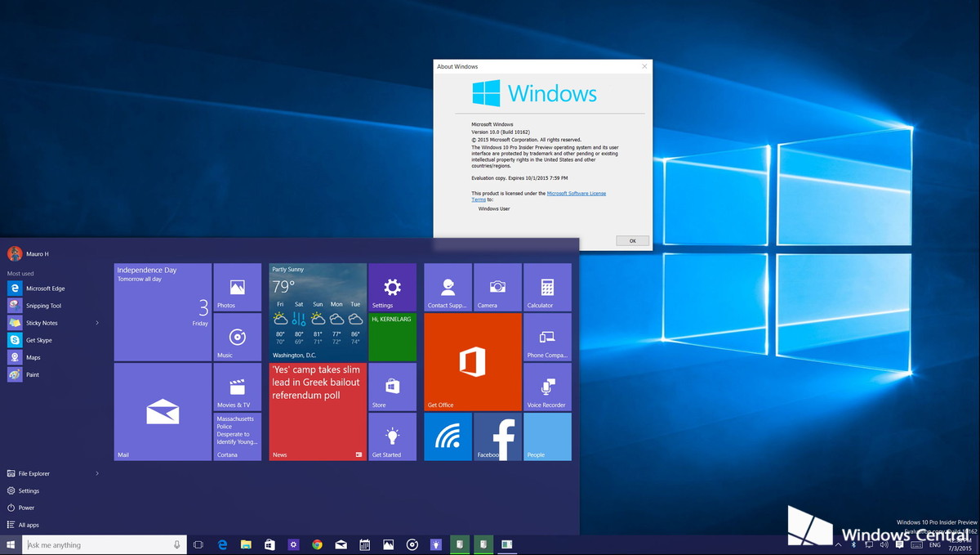Screen dimensions: 980x555
Task: Open the blue Wi-Fi signal tile
Action: (448, 436)
